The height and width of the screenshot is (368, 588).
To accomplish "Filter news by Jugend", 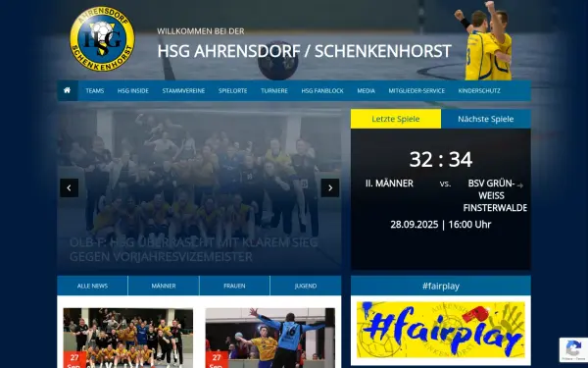I will tap(306, 286).
